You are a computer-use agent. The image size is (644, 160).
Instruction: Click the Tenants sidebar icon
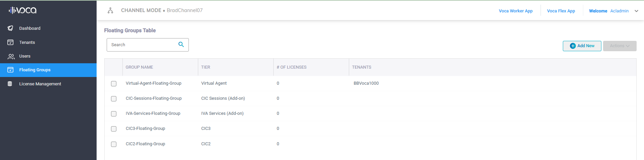click(x=10, y=43)
